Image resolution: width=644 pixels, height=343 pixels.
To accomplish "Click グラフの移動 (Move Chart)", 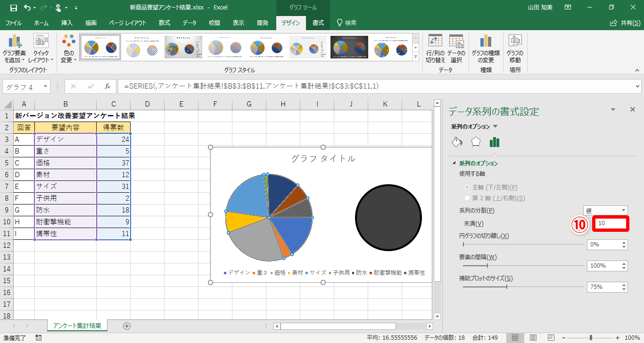I will pos(515,49).
